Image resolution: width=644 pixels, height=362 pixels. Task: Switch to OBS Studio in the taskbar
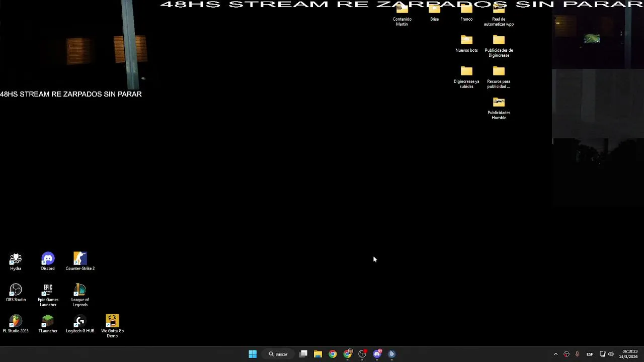click(x=362, y=354)
